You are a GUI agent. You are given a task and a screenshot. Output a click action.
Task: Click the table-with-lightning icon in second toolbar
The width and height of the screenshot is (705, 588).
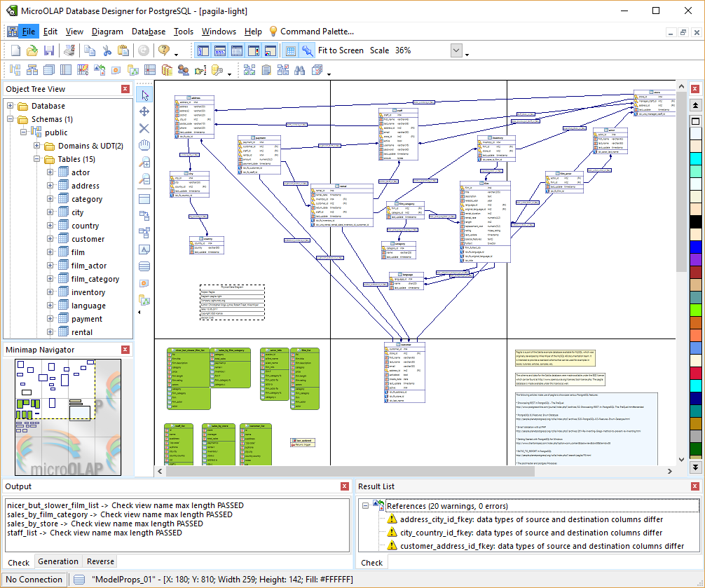pos(83,70)
